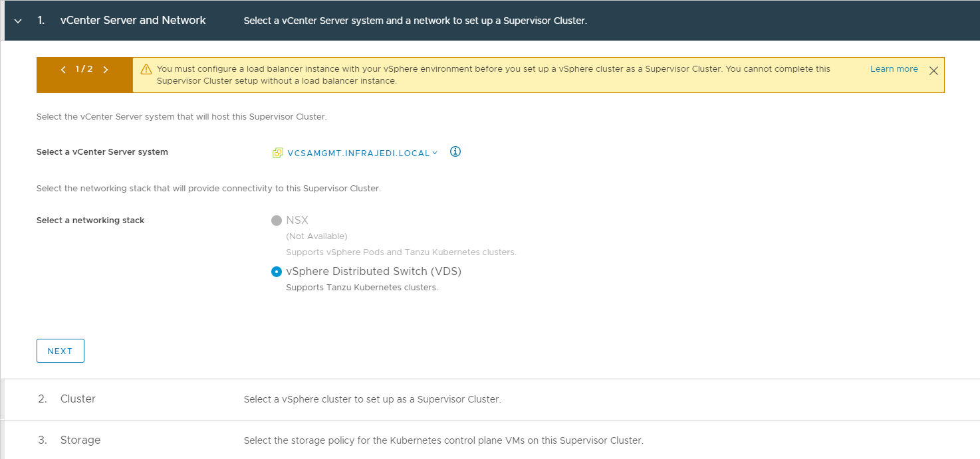This screenshot has height=459, width=980.
Task: Click the 1/2 page indicator in the banner
Action: 84,69
